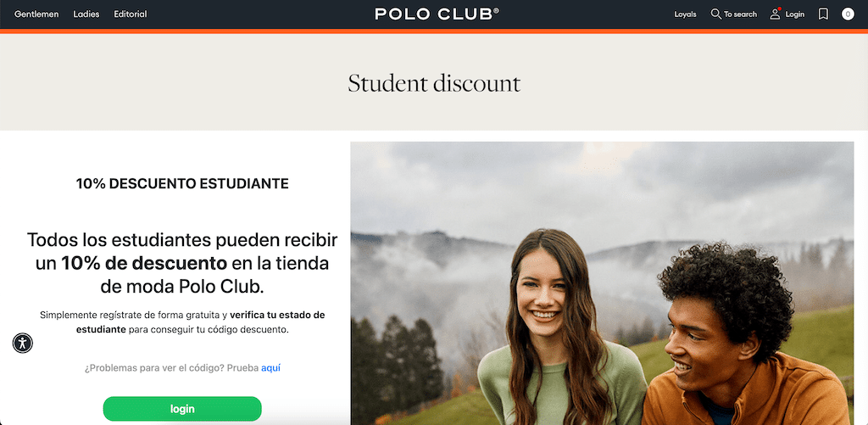Click the green login button
Image resolution: width=868 pixels, height=425 pixels.
[x=182, y=409]
